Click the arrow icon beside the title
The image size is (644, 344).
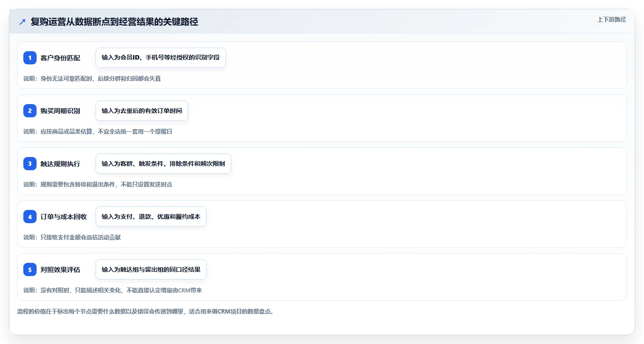click(22, 22)
